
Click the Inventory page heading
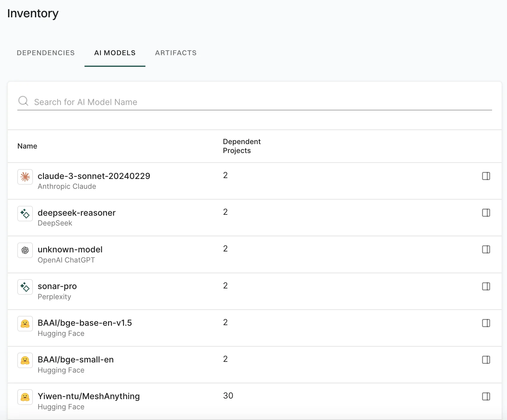33,13
